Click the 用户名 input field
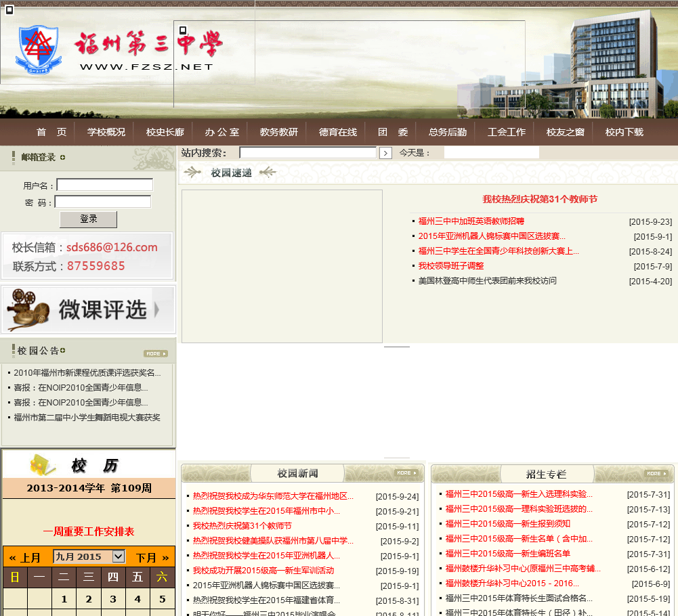The image size is (678, 616). point(104,185)
